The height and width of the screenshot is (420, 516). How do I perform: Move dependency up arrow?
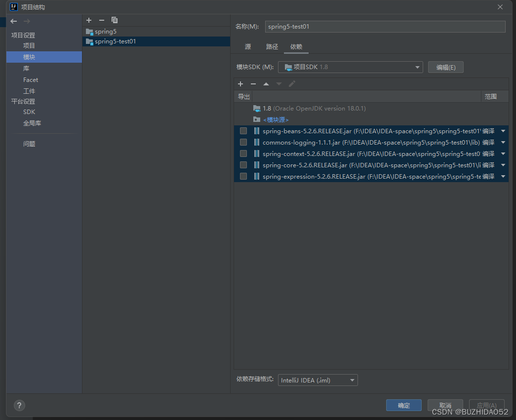coord(266,84)
